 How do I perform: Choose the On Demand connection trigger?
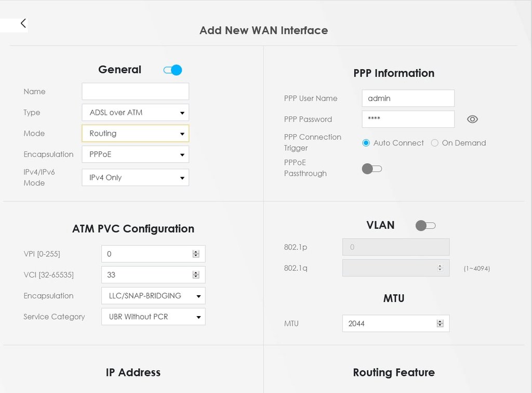pos(435,143)
